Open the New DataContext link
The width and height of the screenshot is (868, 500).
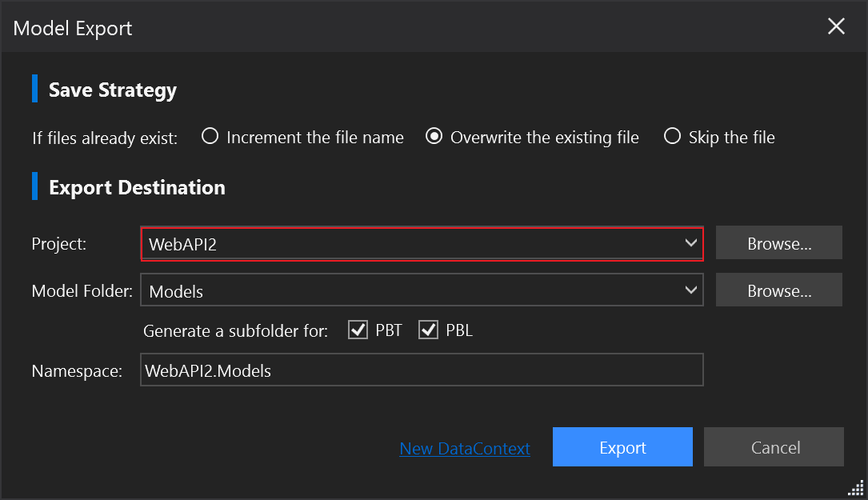tap(465, 448)
